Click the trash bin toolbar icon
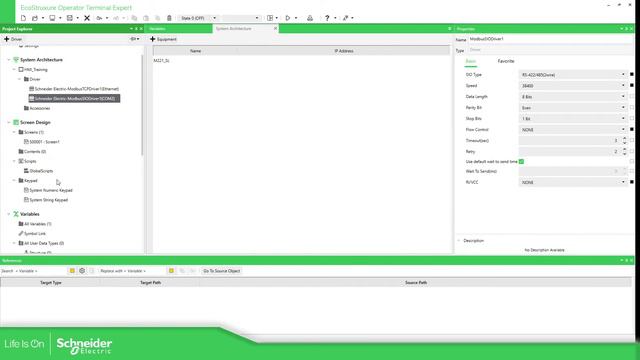This screenshot has height=360, width=640. click(169, 18)
